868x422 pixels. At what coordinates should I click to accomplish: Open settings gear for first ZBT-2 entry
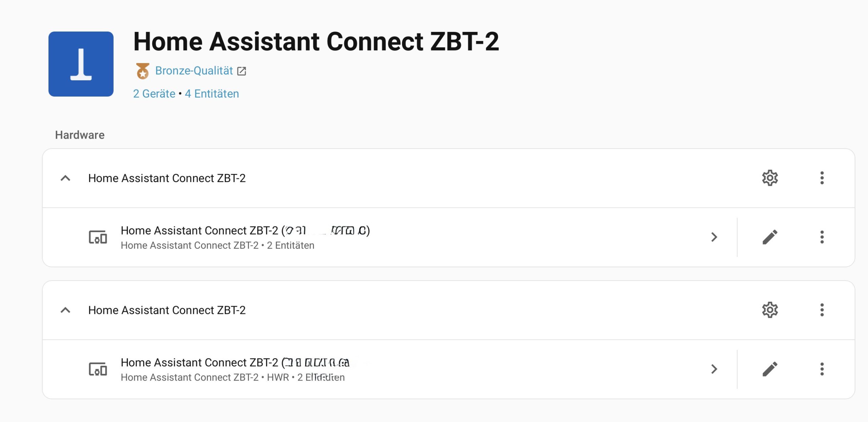pyautogui.click(x=770, y=178)
